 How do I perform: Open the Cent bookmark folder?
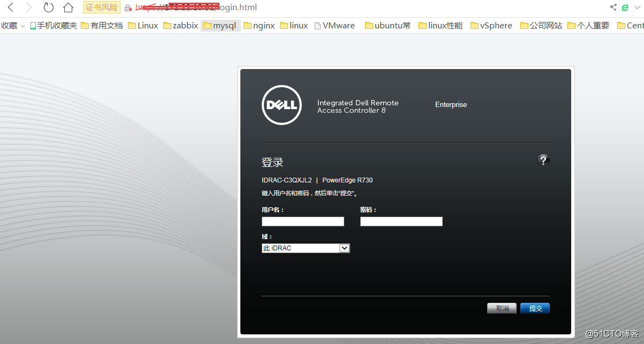click(630, 25)
